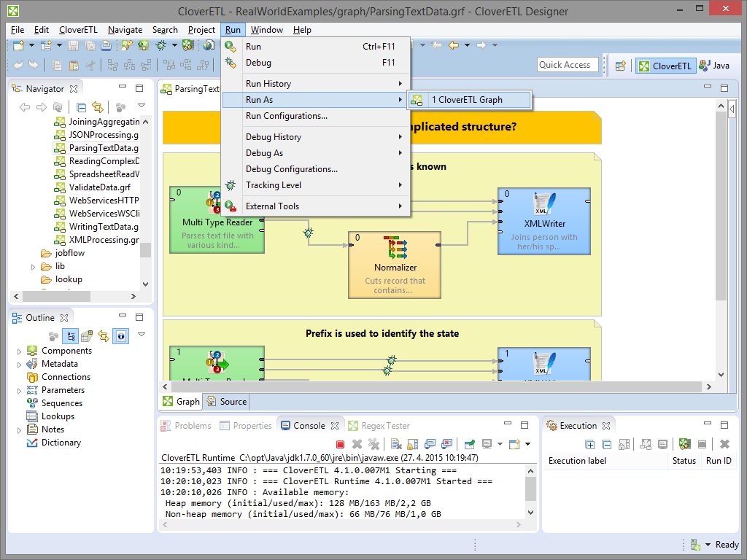Expand the Components node in Outline

click(x=20, y=351)
